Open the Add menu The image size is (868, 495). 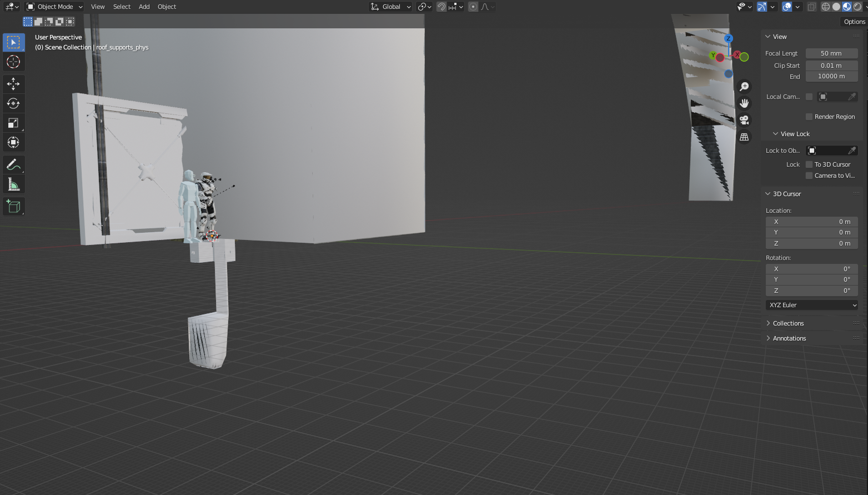144,7
